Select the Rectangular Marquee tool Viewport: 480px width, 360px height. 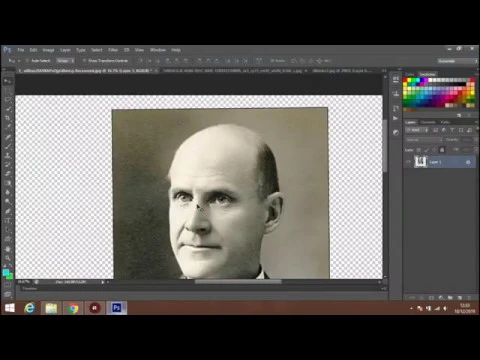[8, 91]
